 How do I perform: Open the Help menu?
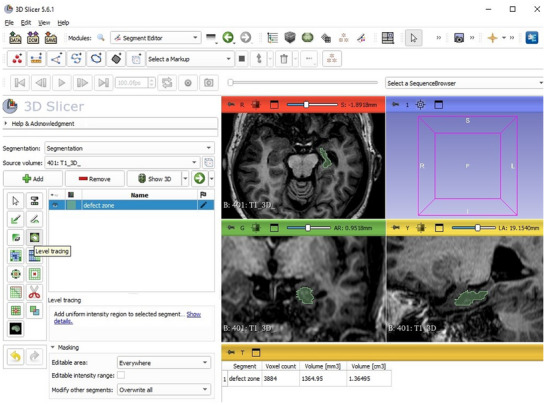pyautogui.click(x=63, y=23)
